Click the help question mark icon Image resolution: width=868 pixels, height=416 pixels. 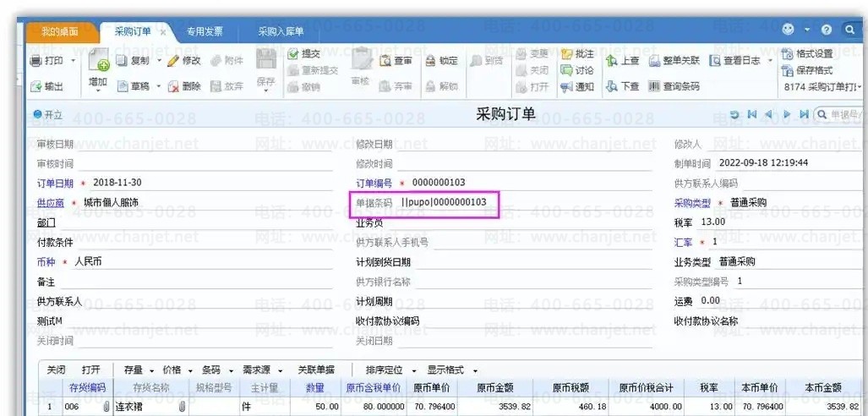(x=826, y=30)
